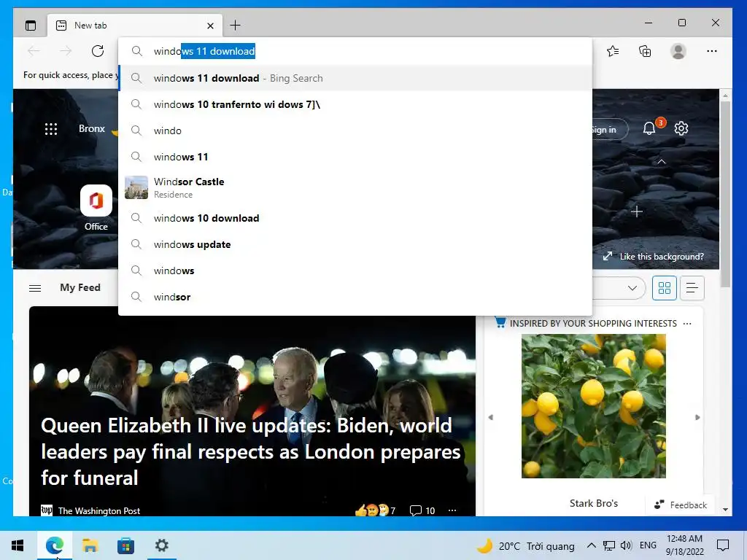
Task: Open the taskbar weather widget
Action: point(525,545)
